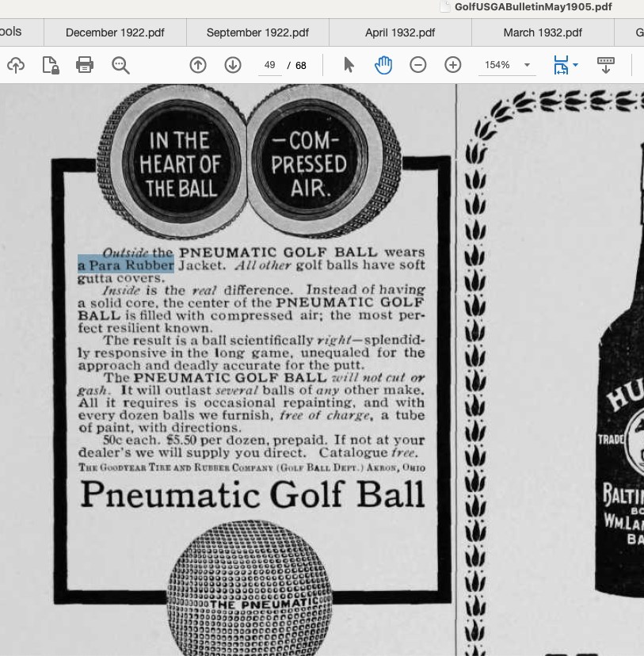This screenshot has height=656, width=644.
Task: Switch to the December 1922.pdf tab
Action: 115,32
